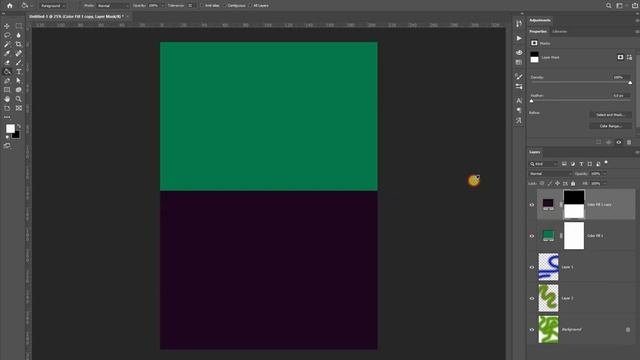
Task: Open the Brush Settings panel icon
Action: tap(519, 76)
